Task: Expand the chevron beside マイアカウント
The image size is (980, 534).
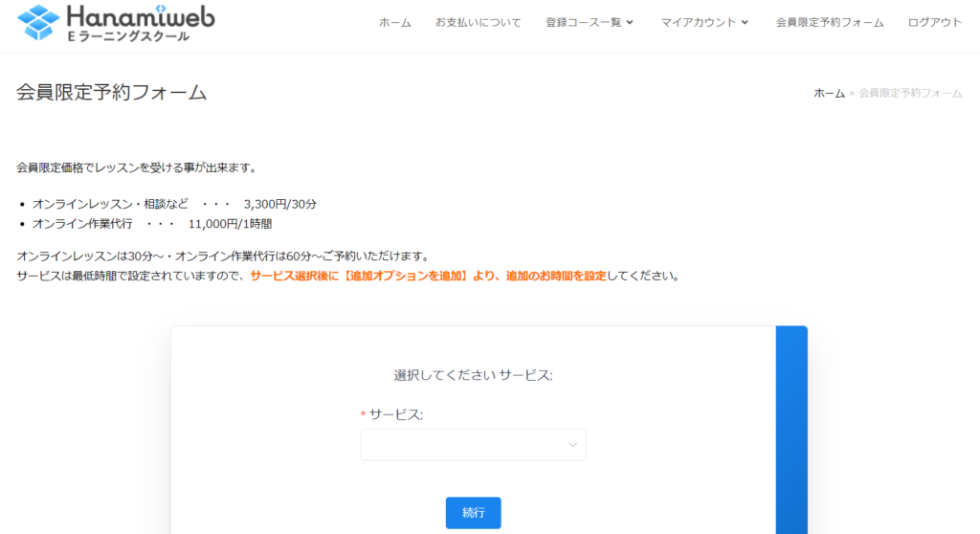Action: (x=745, y=23)
